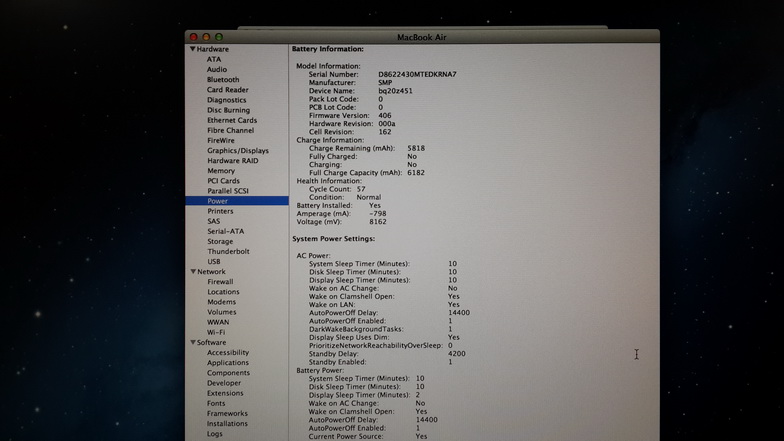Close the MacBook Air window
The height and width of the screenshot is (441, 784).
[x=194, y=37]
